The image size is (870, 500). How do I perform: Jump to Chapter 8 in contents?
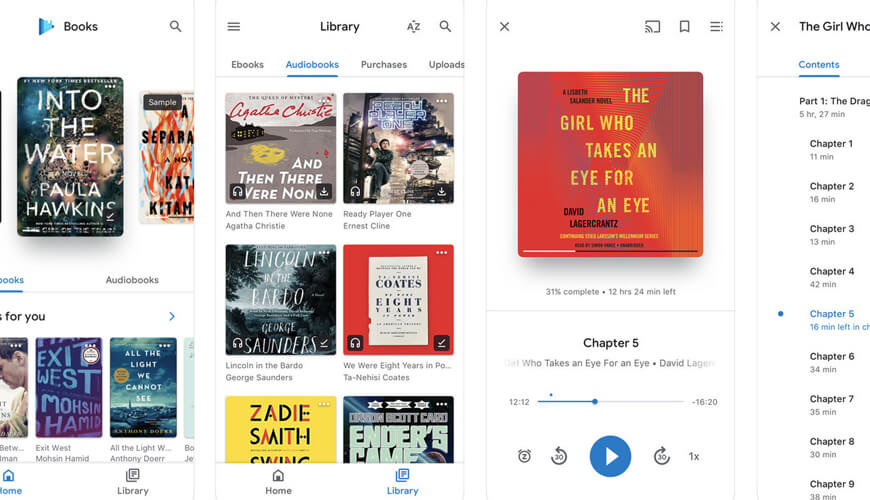831,447
